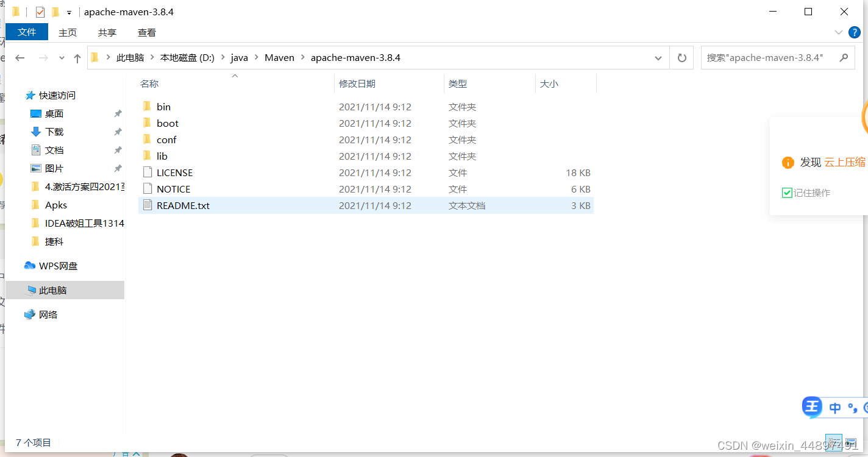Open the Apks folder in the sidebar
Viewport: 868px width, 457px height.
click(56, 205)
